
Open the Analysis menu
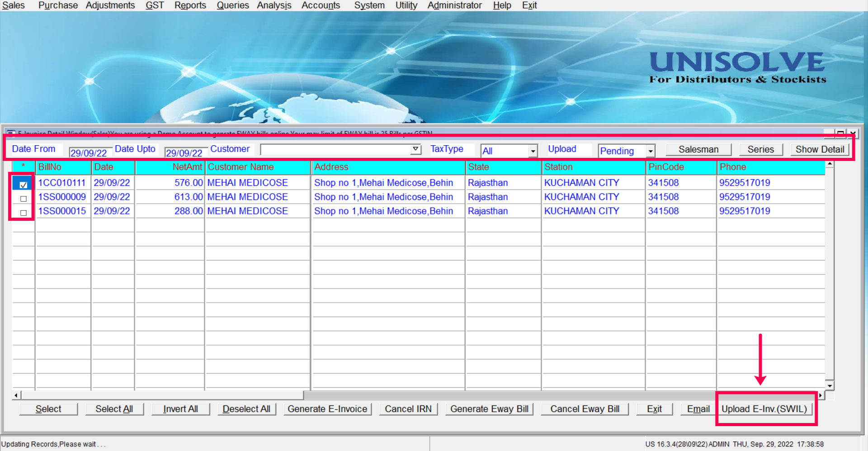click(274, 5)
